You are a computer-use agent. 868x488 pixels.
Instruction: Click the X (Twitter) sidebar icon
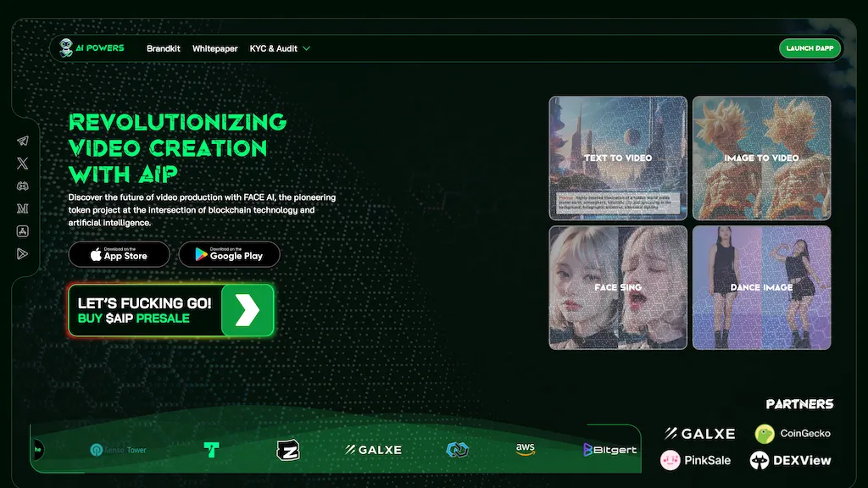coord(22,164)
